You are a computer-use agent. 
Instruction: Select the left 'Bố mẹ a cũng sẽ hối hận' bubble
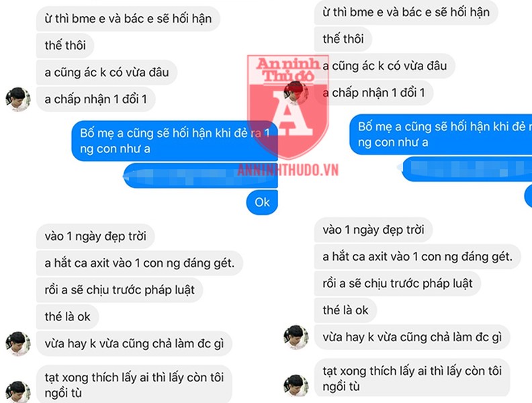175,141
